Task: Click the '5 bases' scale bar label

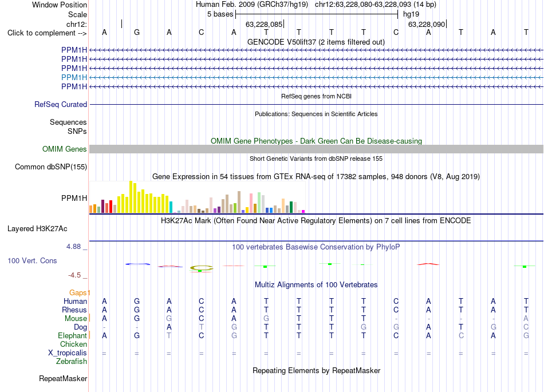Action: [x=220, y=14]
